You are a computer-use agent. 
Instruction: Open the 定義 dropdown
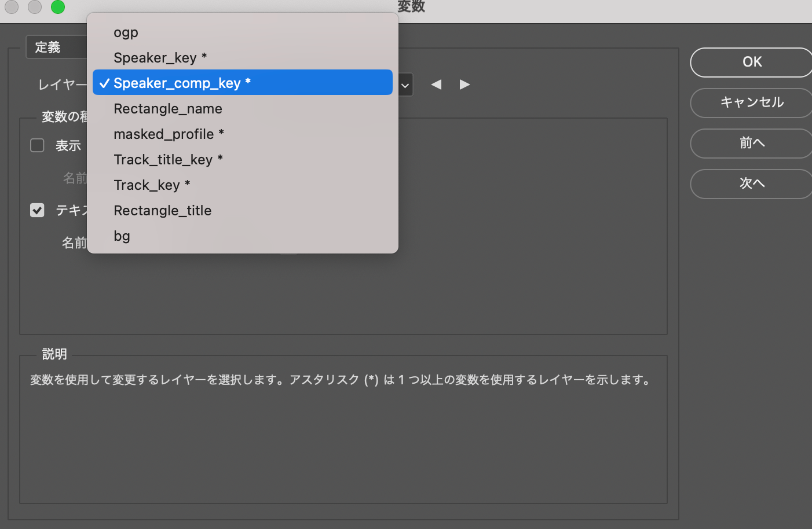[x=57, y=47]
